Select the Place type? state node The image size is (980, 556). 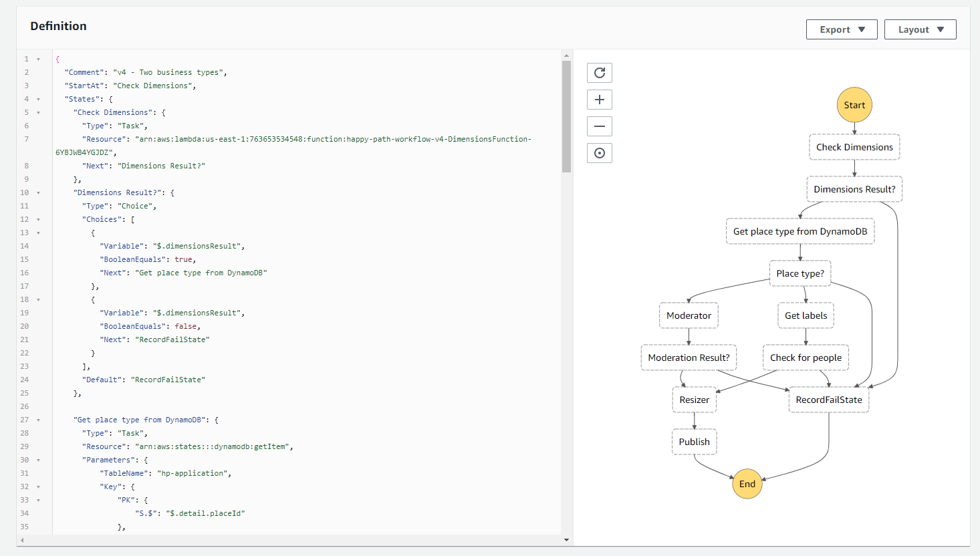click(800, 273)
